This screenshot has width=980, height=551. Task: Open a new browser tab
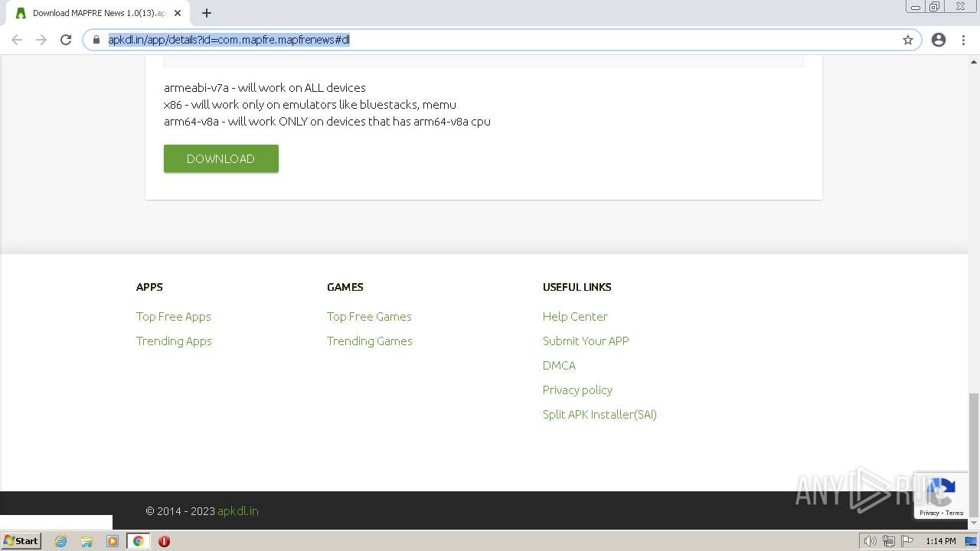(x=207, y=13)
